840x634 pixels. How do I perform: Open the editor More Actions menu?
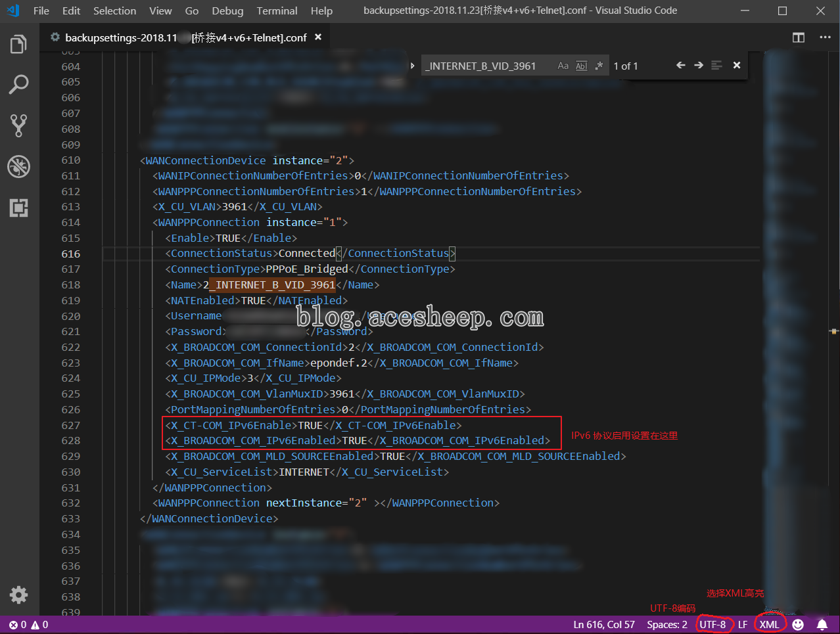click(825, 37)
